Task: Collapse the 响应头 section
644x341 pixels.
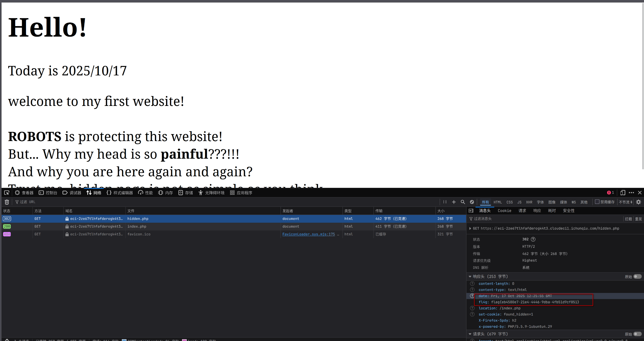Action: 470,277
